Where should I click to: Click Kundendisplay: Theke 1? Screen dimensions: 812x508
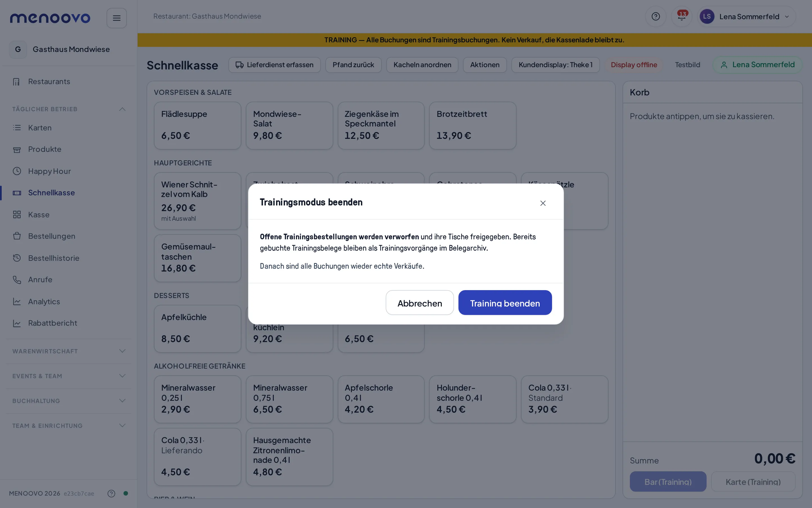555,65
